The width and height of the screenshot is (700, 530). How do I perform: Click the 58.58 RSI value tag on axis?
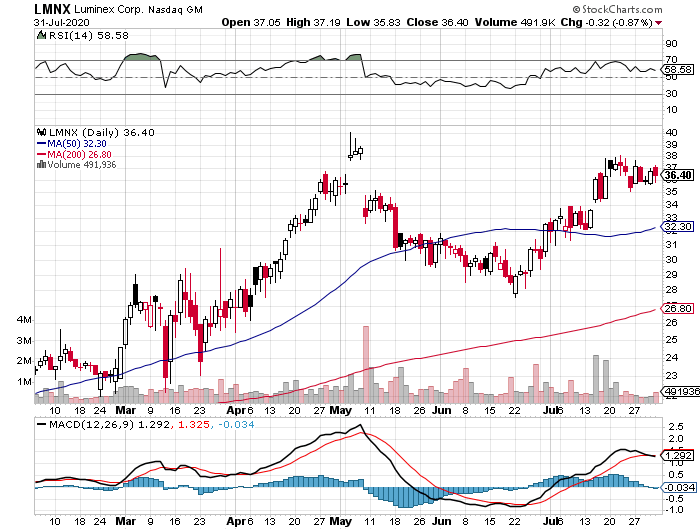(x=677, y=70)
